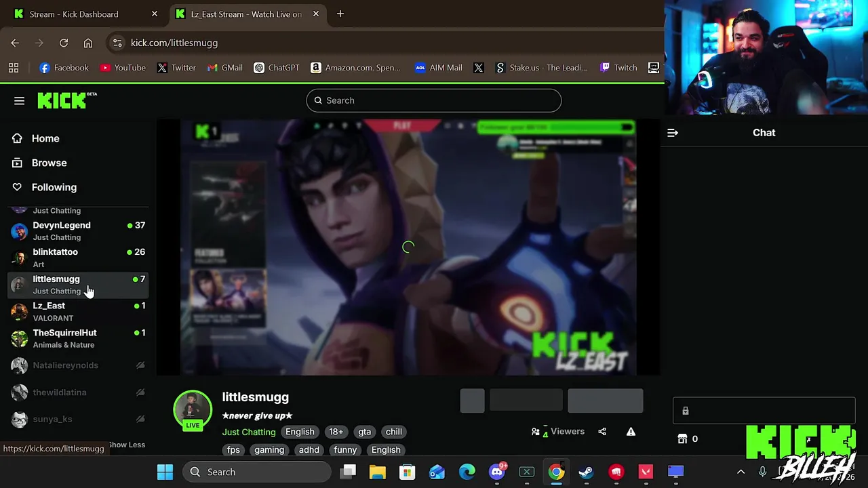Close the Lz_East Stream tab
The width and height of the screenshot is (868, 488).
(x=316, y=14)
